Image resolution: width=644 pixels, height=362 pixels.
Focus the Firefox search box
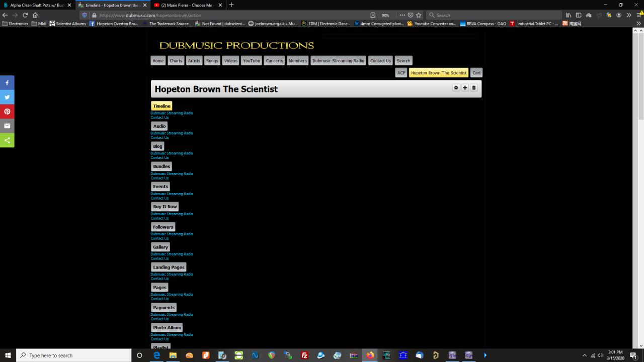point(494,15)
